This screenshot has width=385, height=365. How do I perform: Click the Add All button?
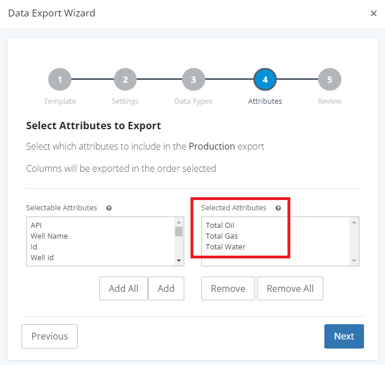click(x=123, y=288)
